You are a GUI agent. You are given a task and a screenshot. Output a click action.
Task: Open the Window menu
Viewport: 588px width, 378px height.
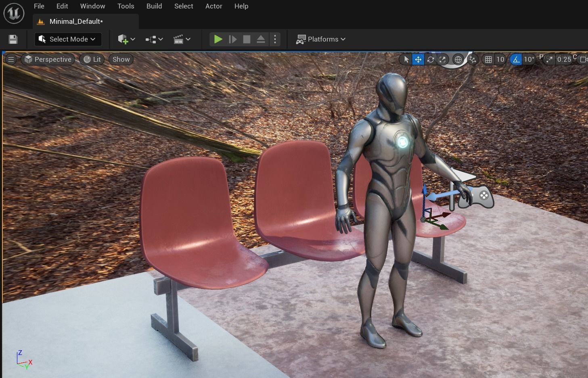point(92,6)
